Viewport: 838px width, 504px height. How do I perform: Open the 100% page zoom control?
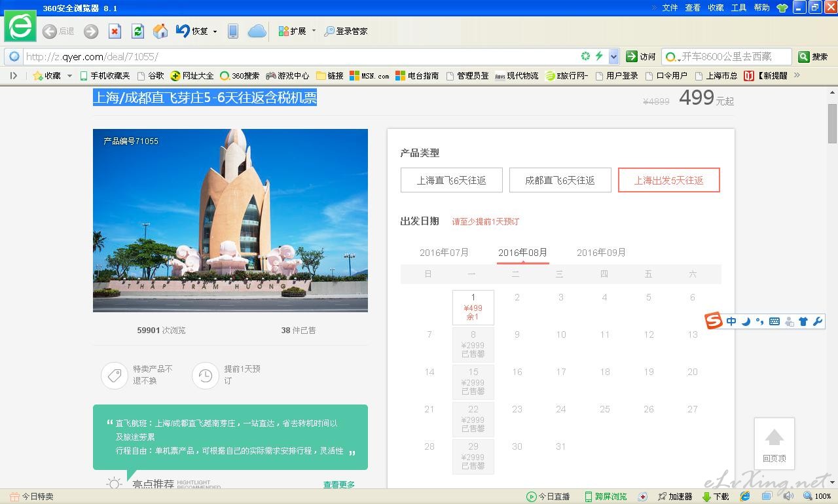click(x=817, y=497)
